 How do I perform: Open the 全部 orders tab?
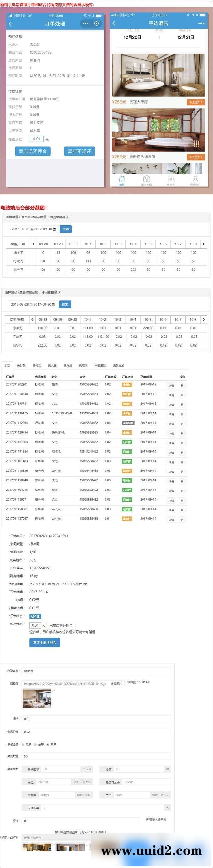pos(7,365)
